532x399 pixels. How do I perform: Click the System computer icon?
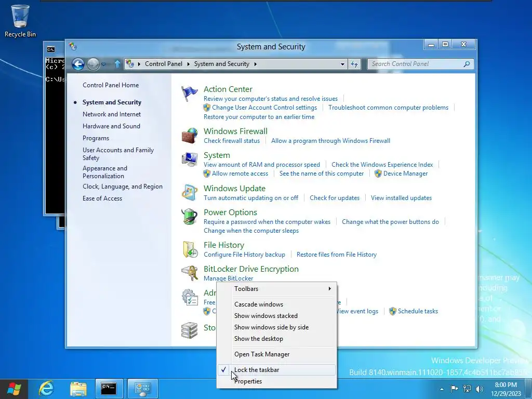[189, 159]
